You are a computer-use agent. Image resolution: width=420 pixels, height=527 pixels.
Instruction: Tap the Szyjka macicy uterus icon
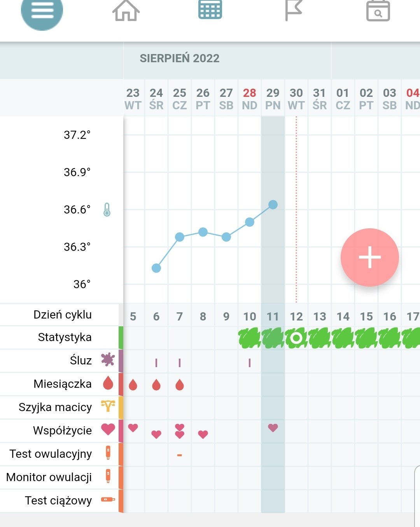[x=108, y=406]
